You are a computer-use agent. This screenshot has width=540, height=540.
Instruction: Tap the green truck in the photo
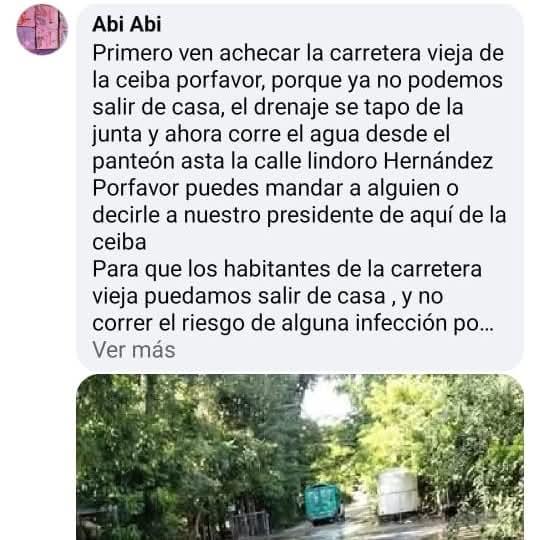(x=324, y=504)
